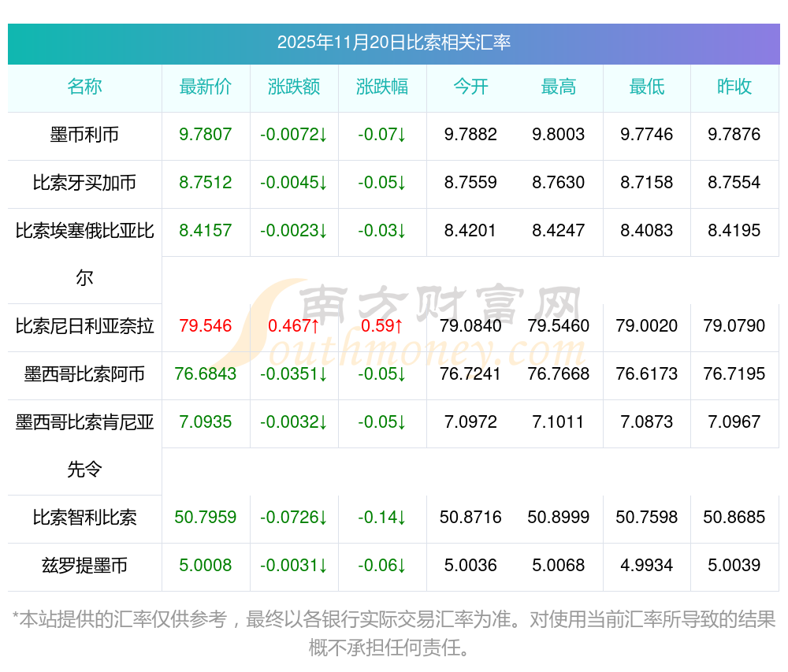Select opening price 8.4201
Screen dimensions: 788x672
pos(470,231)
